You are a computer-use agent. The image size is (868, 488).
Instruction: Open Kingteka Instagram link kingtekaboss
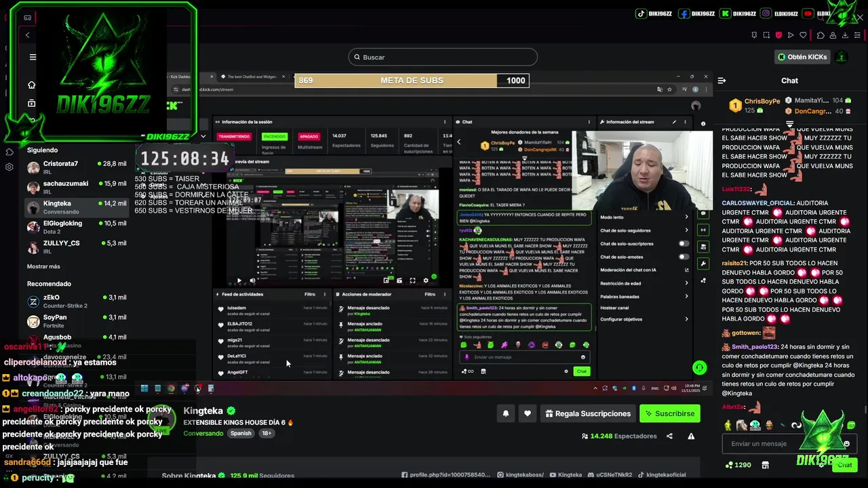point(520,475)
